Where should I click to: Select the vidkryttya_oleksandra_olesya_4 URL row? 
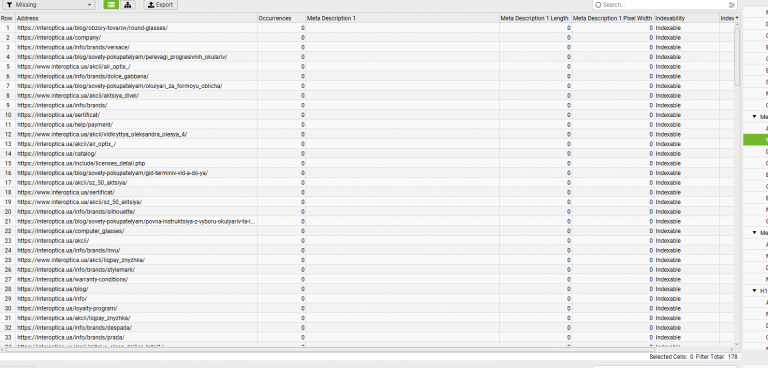(x=102, y=134)
